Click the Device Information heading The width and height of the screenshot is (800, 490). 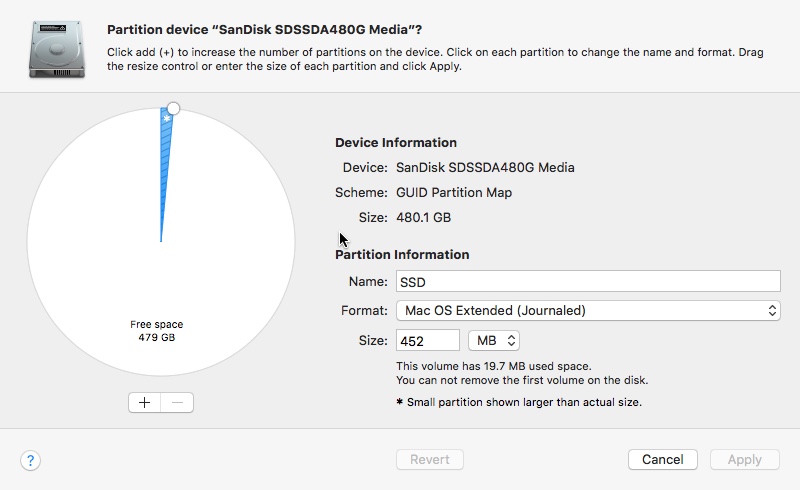click(396, 142)
